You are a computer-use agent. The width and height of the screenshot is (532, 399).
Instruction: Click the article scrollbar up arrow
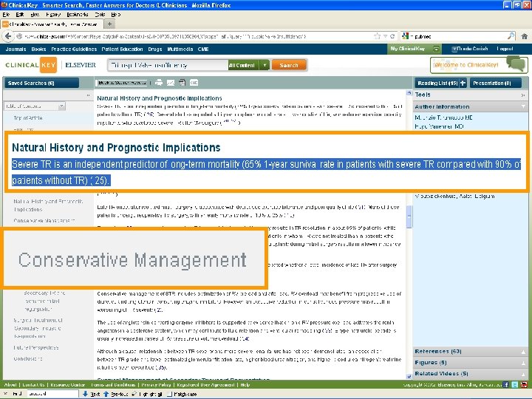[409, 93]
